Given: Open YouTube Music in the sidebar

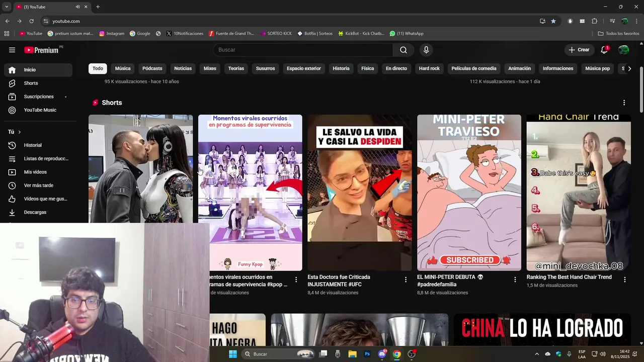Looking at the screenshot, I should pyautogui.click(x=38, y=110).
